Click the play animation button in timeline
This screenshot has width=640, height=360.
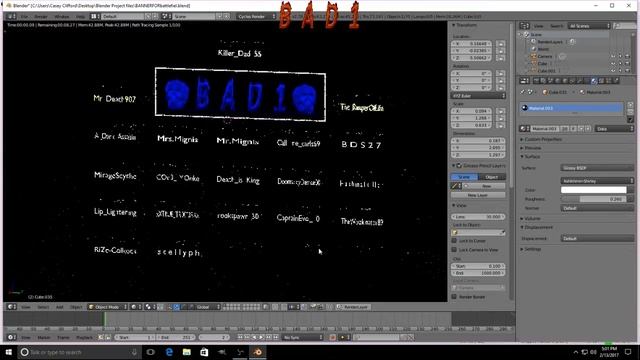pos(261,337)
